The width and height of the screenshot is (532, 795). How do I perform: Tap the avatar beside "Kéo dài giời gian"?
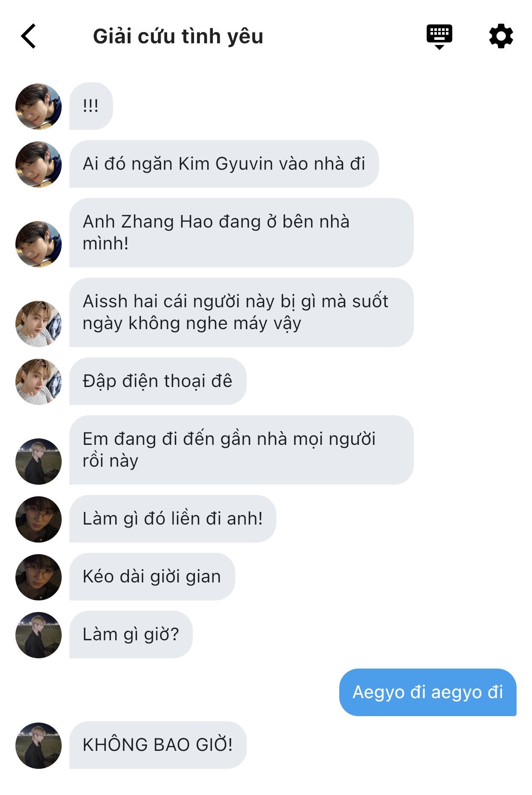tap(39, 577)
